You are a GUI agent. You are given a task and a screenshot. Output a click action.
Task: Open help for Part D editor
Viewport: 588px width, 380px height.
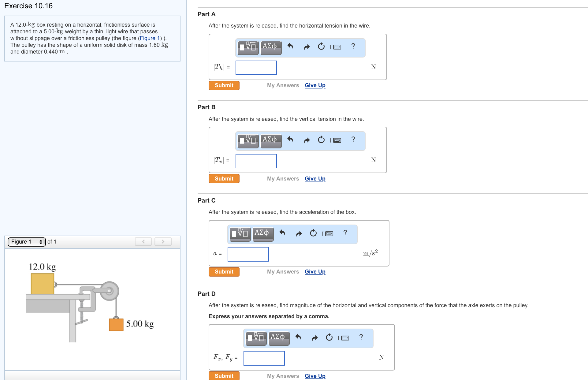(x=361, y=337)
